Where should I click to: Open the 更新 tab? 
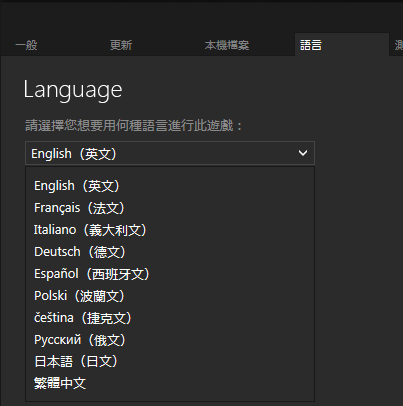pyautogui.click(x=121, y=45)
